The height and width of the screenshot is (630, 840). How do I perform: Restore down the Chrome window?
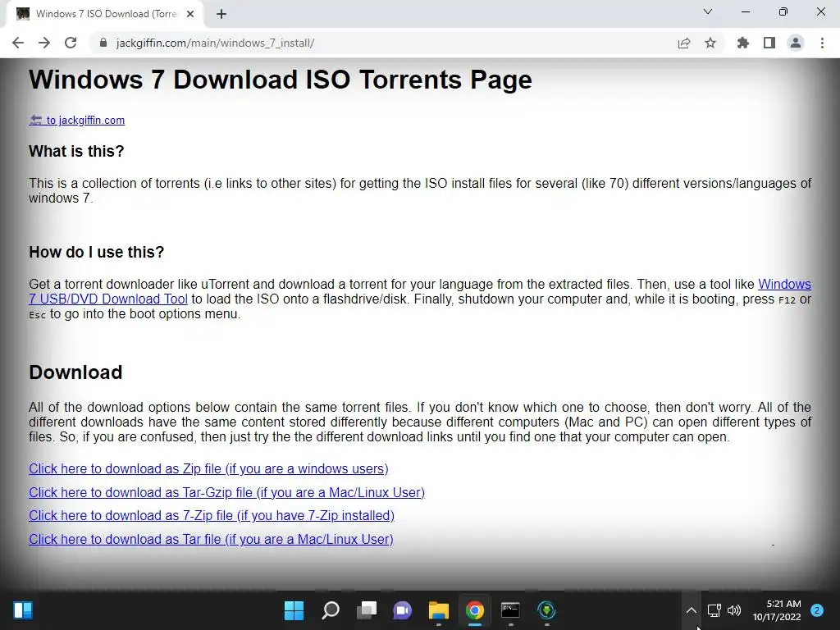click(783, 11)
